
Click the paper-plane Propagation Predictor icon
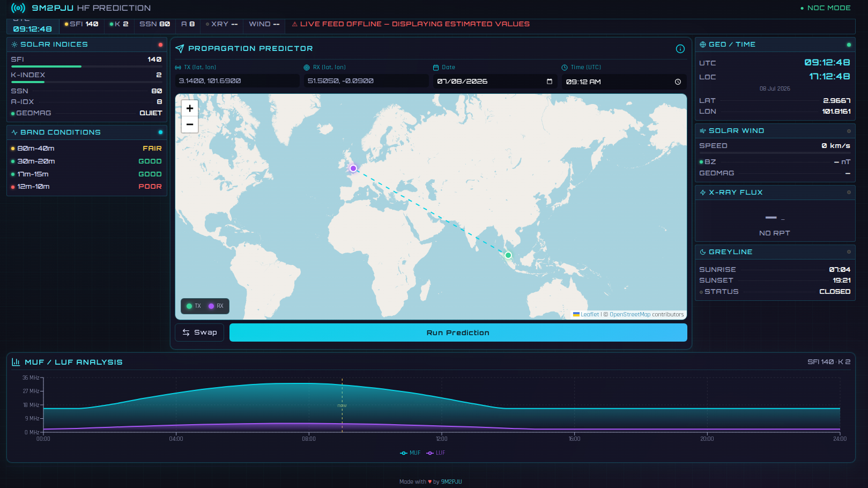coord(180,49)
